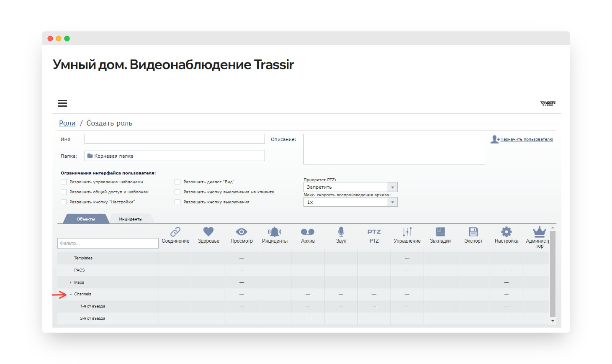Screen dimensions: 612x364
Task: Open the playback speed 1x dropdown
Action: (350, 202)
